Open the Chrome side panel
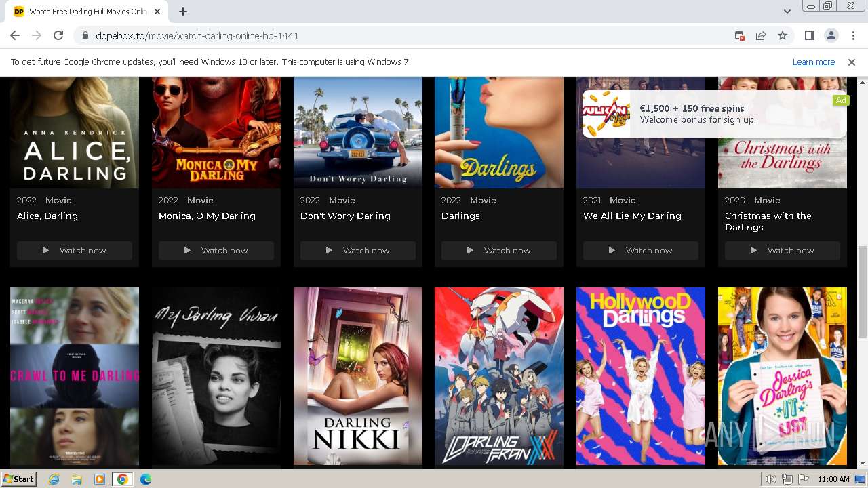Viewport: 868px width, 488px height. pyautogui.click(x=810, y=36)
